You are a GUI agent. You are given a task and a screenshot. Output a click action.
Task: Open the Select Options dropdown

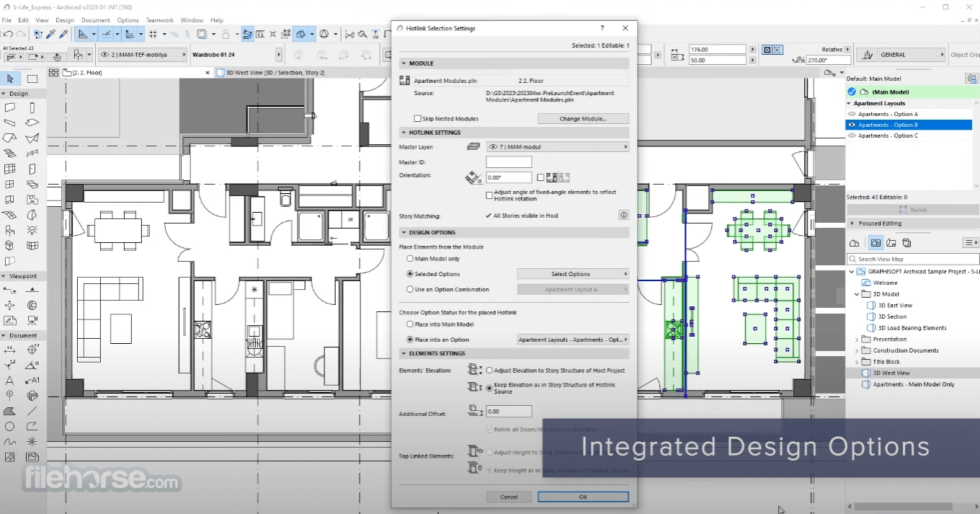[x=573, y=274]
